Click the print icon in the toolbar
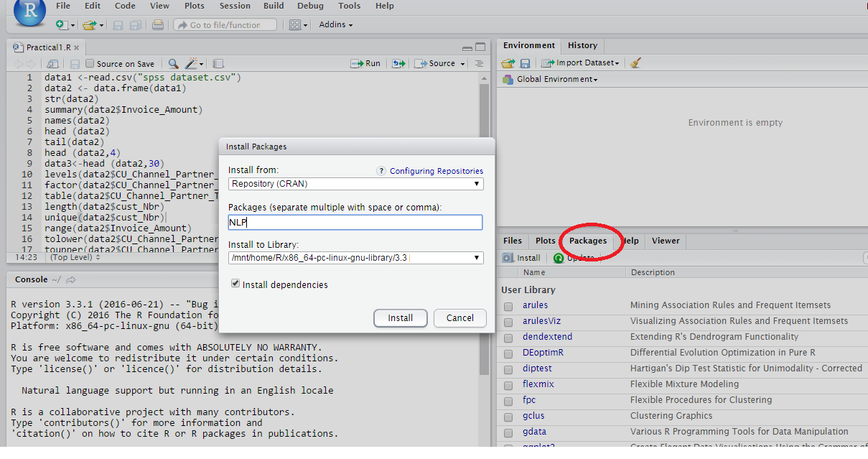This screenshot has height=459, width=868. pyautogui.click(x=157, y=24)
